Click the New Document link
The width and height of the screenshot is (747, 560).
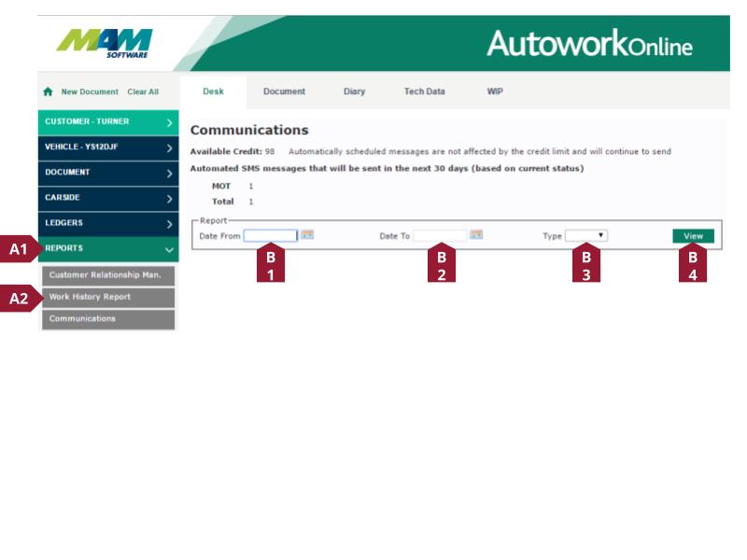point(90,91)
